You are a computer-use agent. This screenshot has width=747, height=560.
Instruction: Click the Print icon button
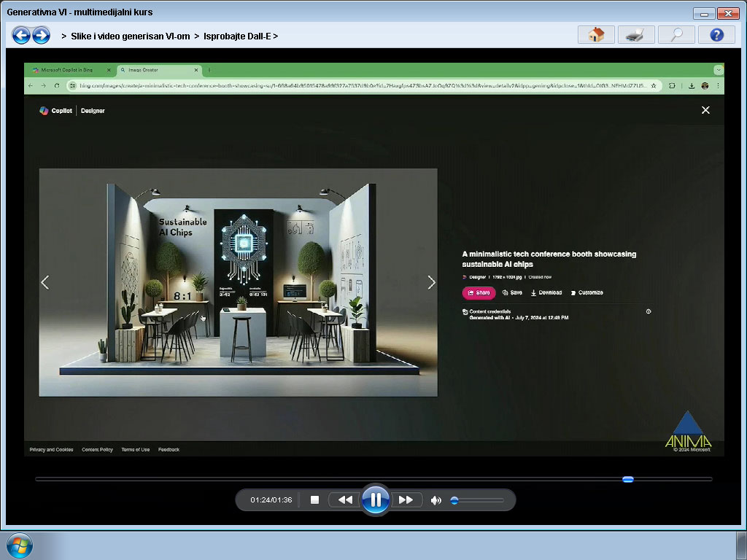pos(636,35)
